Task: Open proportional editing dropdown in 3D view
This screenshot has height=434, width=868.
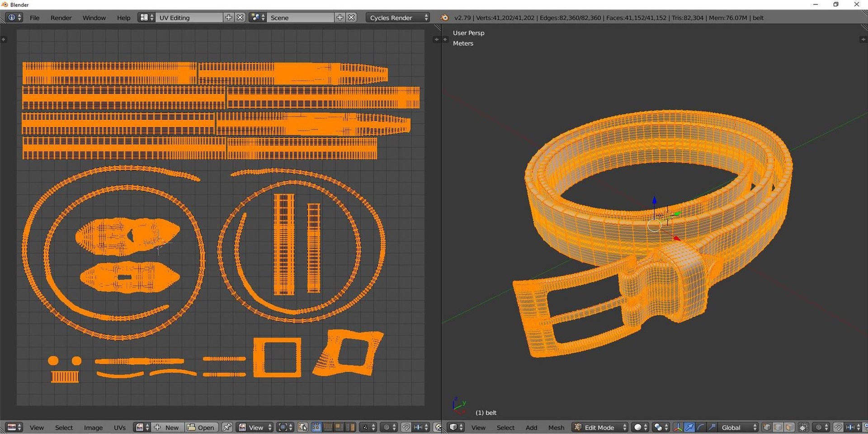Action: [821, 427]
